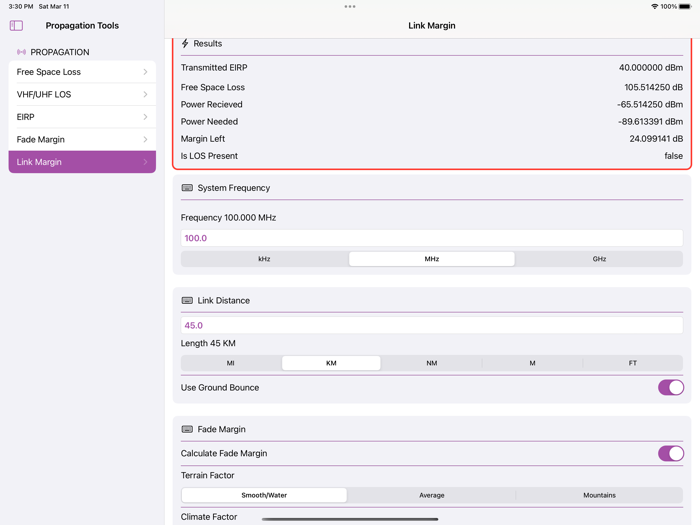Disable the Use Ground Bounce switch
700x525 pixels.
pyautogui.click(x=670, y=388)
